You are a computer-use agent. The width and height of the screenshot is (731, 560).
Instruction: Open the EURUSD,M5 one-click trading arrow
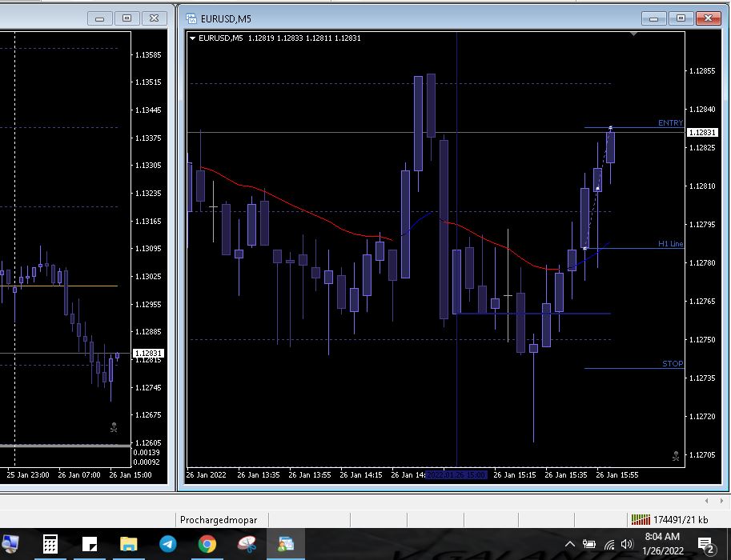[193, 38]
